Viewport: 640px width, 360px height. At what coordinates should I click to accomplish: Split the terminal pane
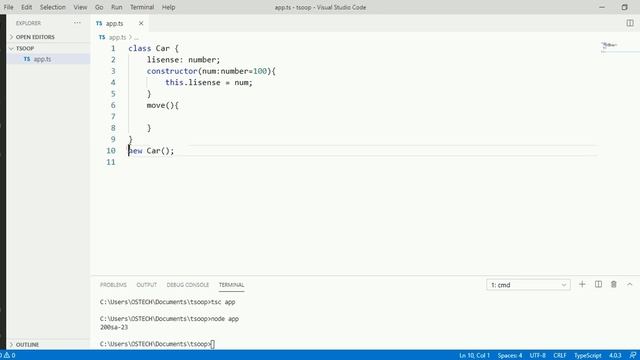pos(598,284)
